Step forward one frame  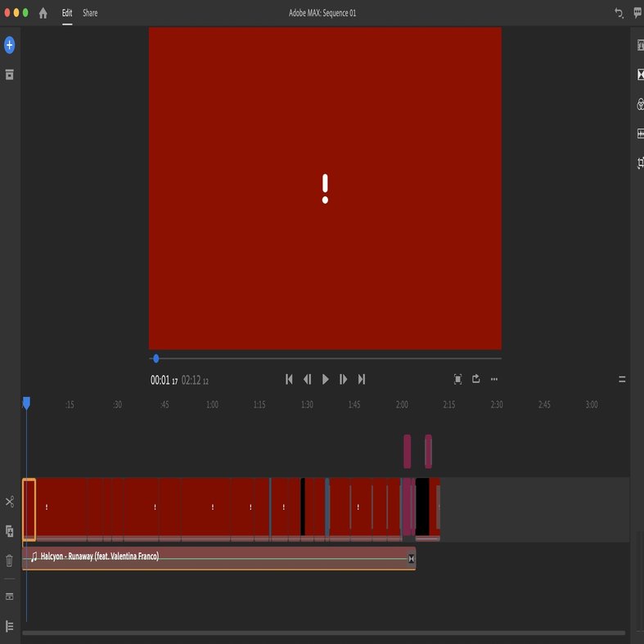click(344, 380)
